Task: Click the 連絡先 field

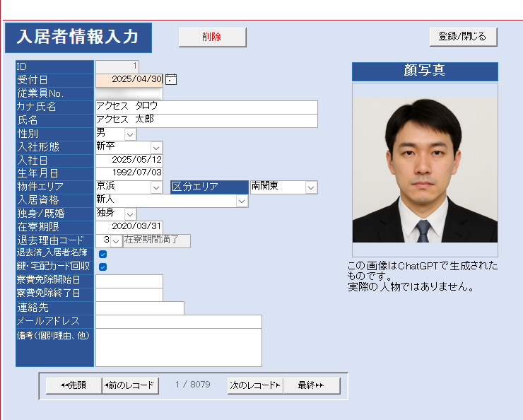Action: (x=140, y=308)
